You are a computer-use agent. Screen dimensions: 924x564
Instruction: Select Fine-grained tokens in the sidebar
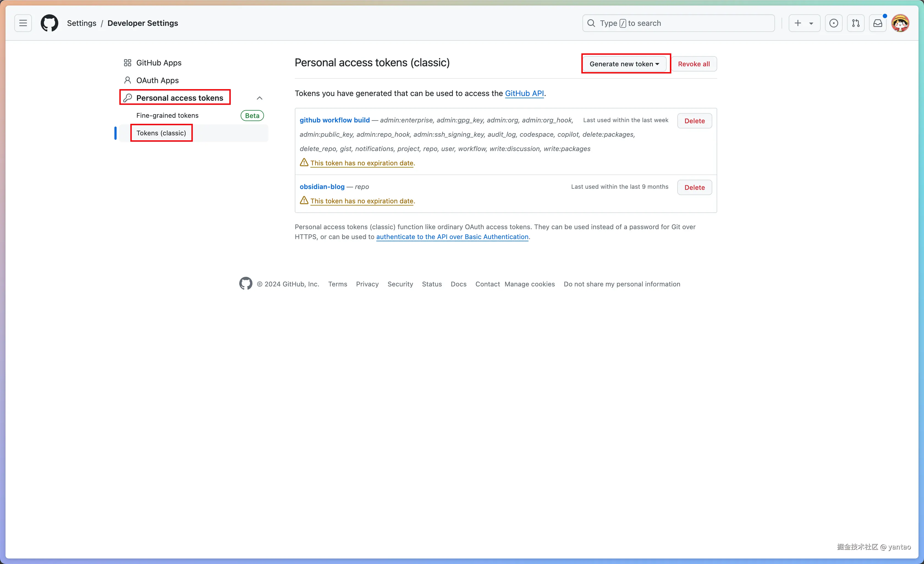click(x=167, y=115)
